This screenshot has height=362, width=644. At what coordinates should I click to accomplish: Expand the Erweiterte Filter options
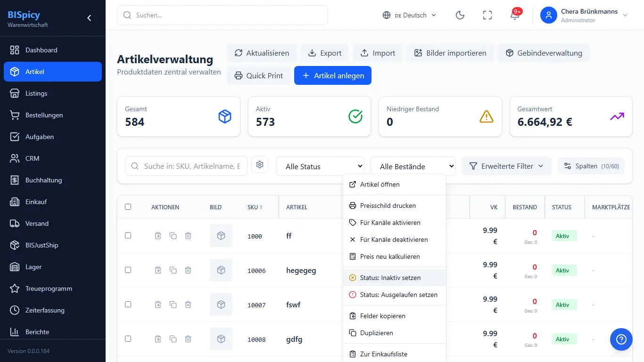[x=506, y=166]
